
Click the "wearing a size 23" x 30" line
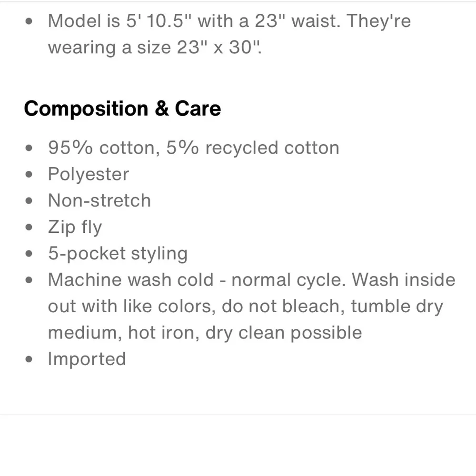coord(155,48)
